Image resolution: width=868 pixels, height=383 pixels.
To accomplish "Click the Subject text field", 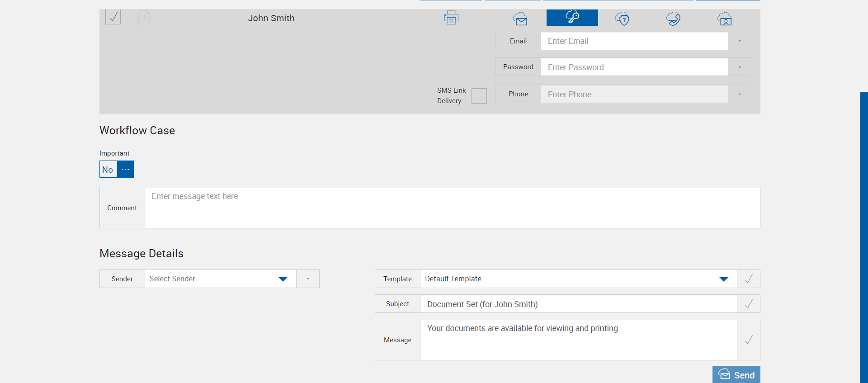I will 578,304.
